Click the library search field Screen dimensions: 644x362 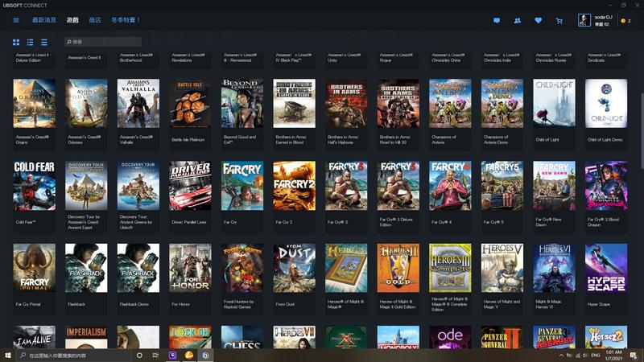(103, 42)
